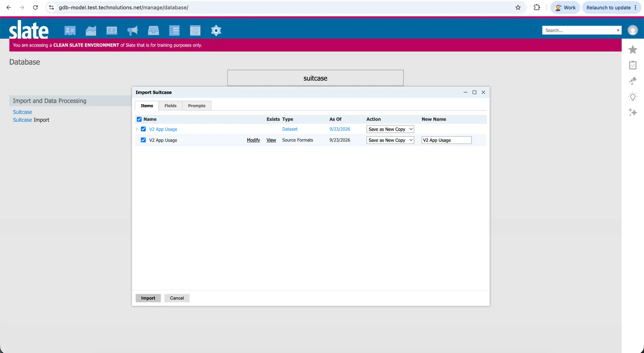Toggle the select-all checkbox beside Name header

(x=139, y=119)
